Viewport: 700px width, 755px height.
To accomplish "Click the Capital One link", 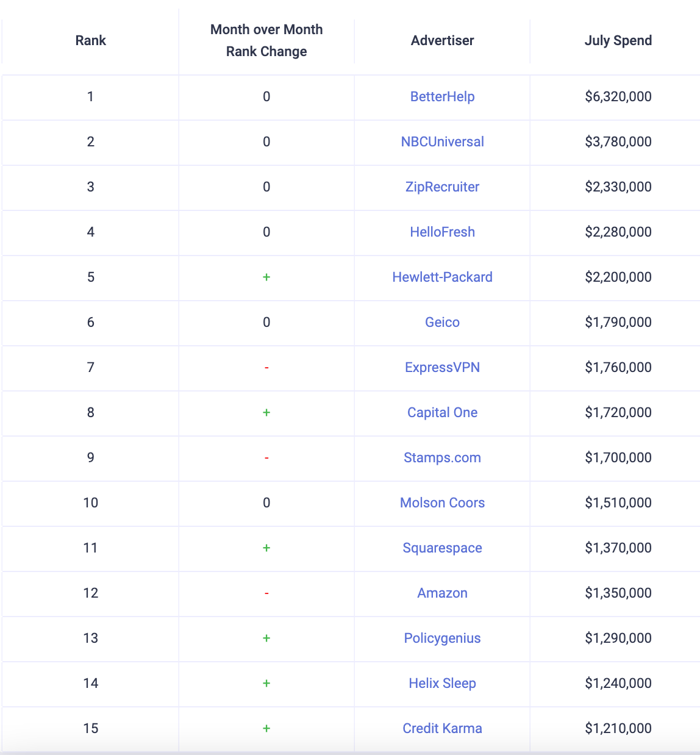I will coord(442,412).
